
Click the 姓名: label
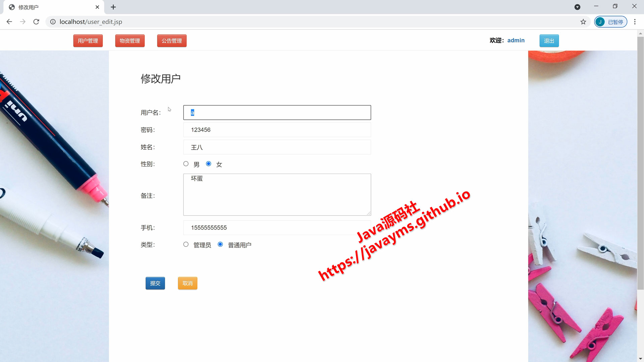148,147
